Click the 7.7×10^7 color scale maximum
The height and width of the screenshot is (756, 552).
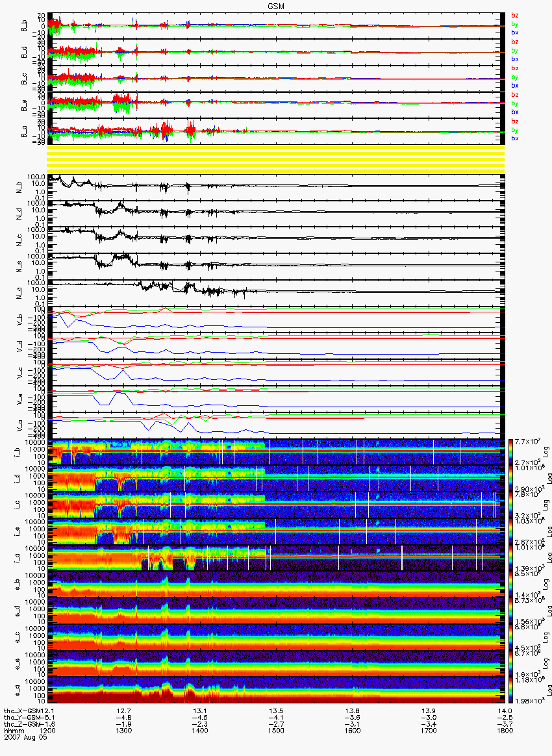527,442
